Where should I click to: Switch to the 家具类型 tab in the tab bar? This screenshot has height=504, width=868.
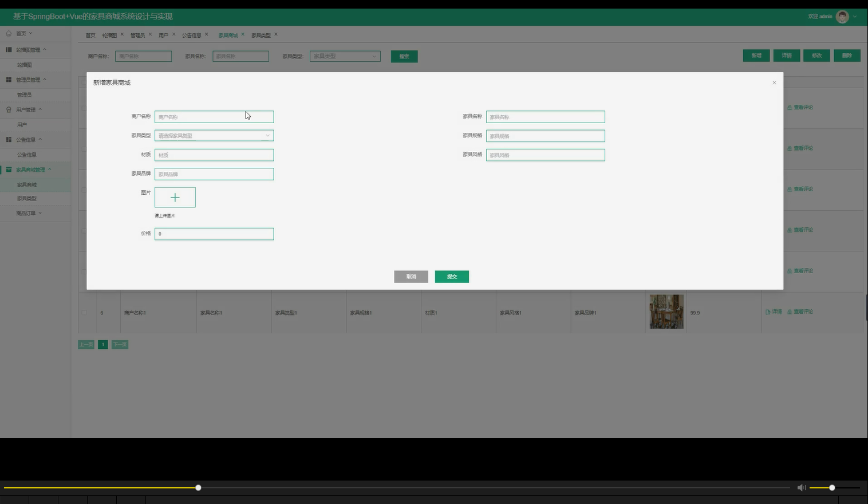coord(261,36)
